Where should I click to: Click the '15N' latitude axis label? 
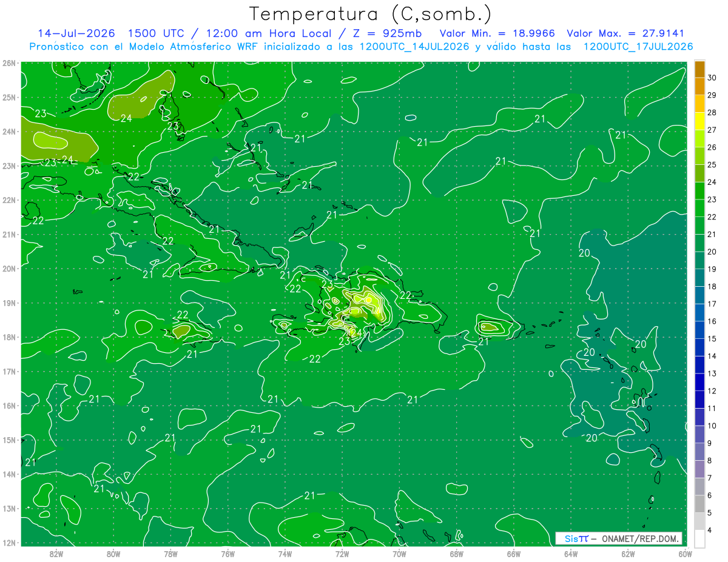10,440
